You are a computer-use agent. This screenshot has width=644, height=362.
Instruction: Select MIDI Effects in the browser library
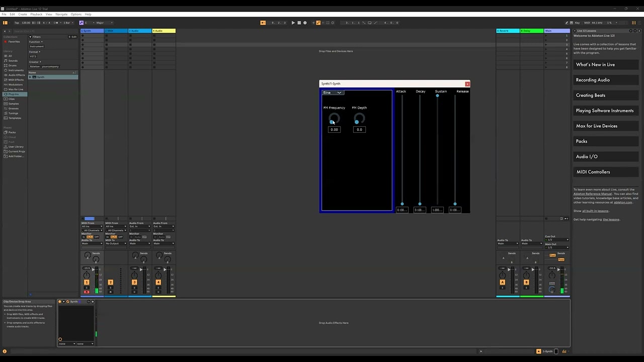pos(16,80)
